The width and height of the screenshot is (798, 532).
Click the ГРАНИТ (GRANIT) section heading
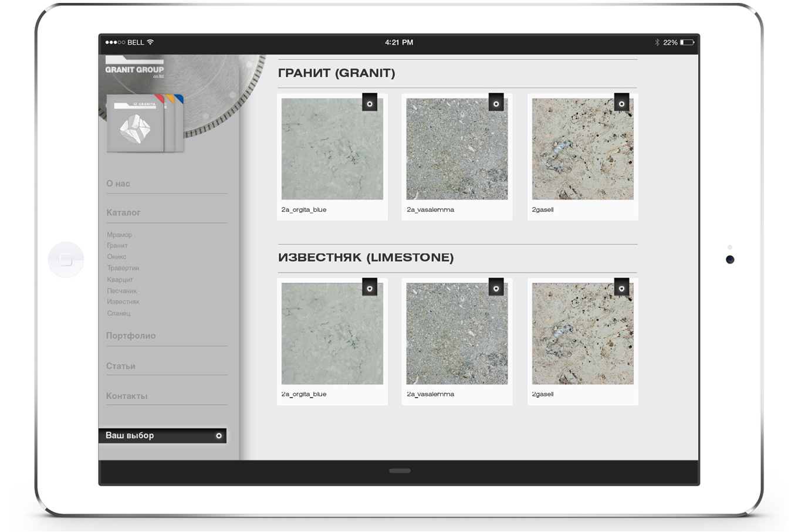tap(337, 73)
